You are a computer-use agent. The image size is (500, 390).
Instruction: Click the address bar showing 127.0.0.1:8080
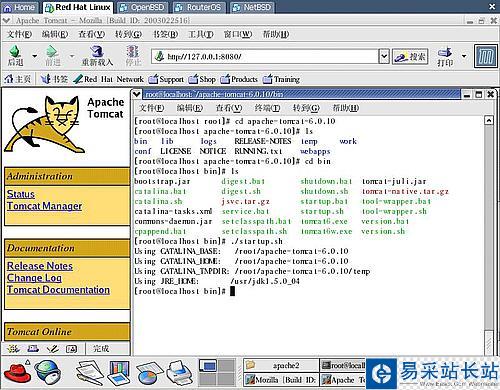[265, 57]
